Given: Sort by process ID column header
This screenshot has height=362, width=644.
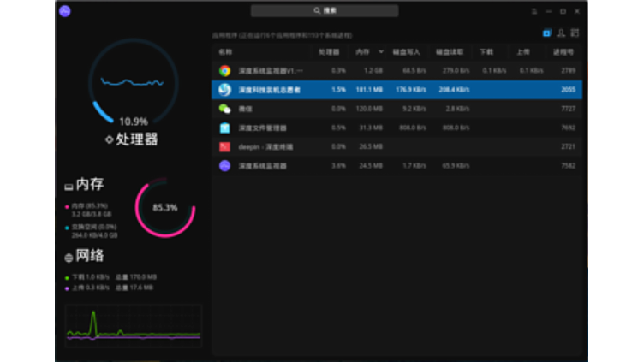Looking at the screenshot, I should [x=563, y=52].
